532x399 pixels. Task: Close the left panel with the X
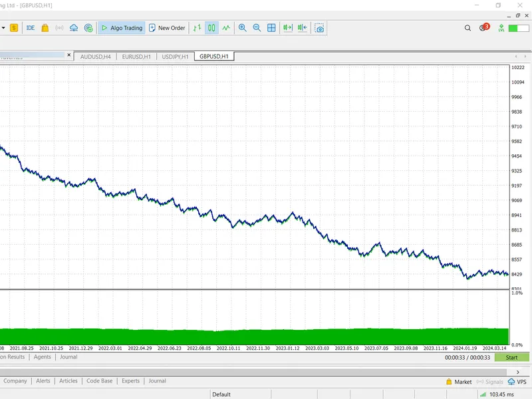69,55
